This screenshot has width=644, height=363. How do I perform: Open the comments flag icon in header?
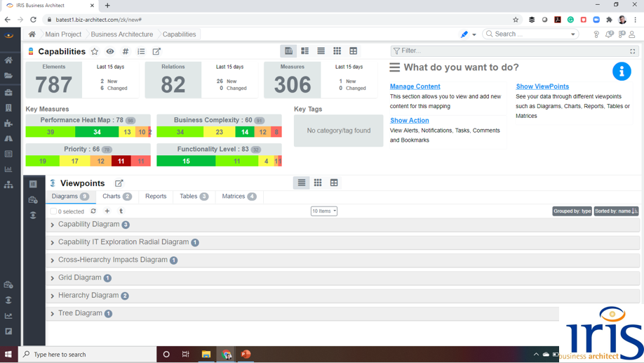622,34
